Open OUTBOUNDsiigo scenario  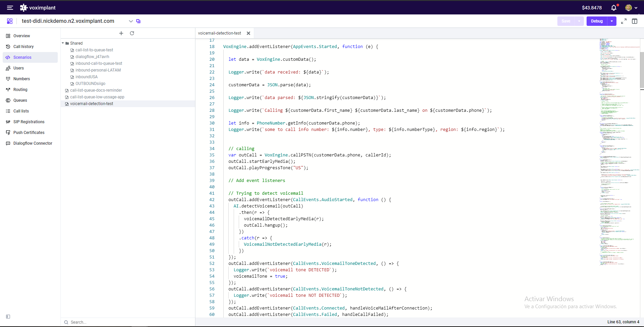[x=90, y=84]
